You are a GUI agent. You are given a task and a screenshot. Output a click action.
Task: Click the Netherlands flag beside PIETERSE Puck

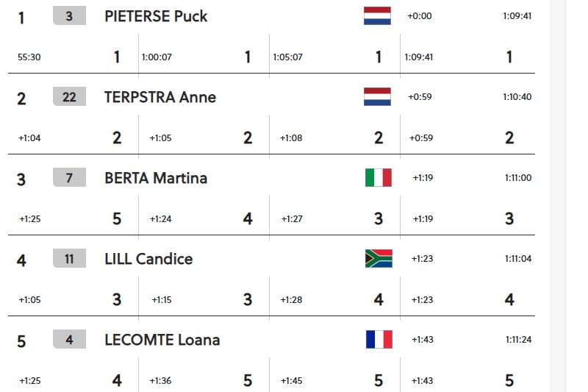tap(377, 16)
